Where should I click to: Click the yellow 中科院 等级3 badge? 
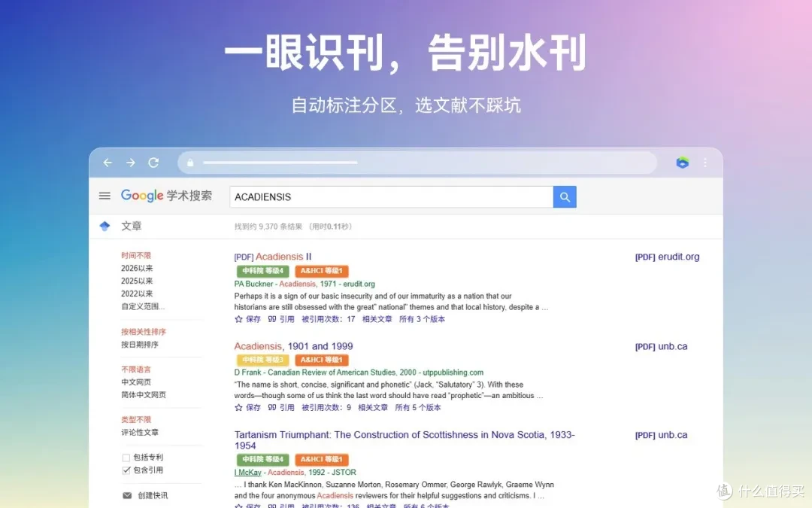[262, 360]
